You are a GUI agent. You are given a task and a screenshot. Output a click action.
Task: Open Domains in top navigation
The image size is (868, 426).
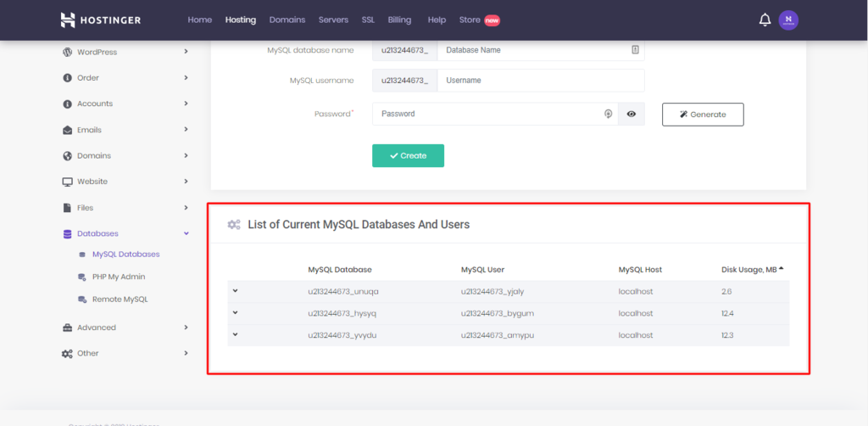287,20
